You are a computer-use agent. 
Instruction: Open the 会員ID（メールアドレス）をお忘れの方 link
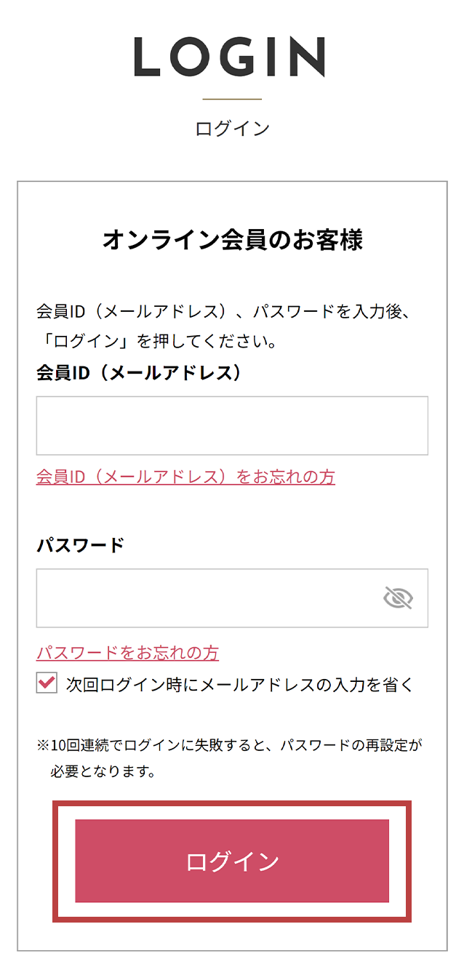coord(185,477)
